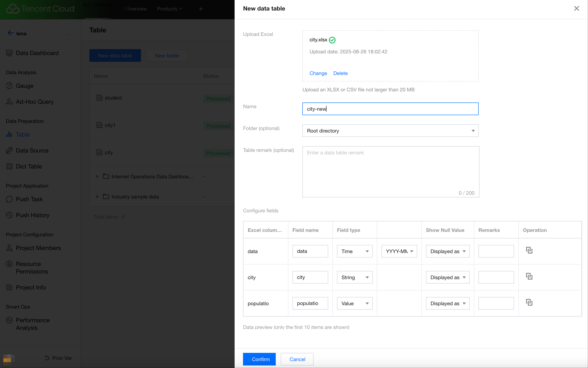This screenshot has height=368, width=588.
Task: Open Field type Value dropdown for populatio
Action: (355, 304)
